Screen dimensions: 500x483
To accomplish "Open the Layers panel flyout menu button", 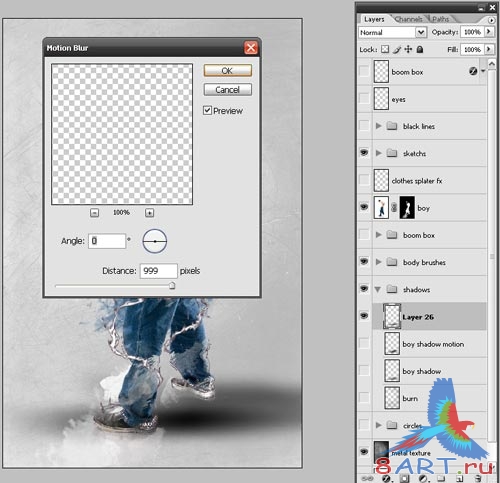I will pyautogui.click(x=492, y=20).
